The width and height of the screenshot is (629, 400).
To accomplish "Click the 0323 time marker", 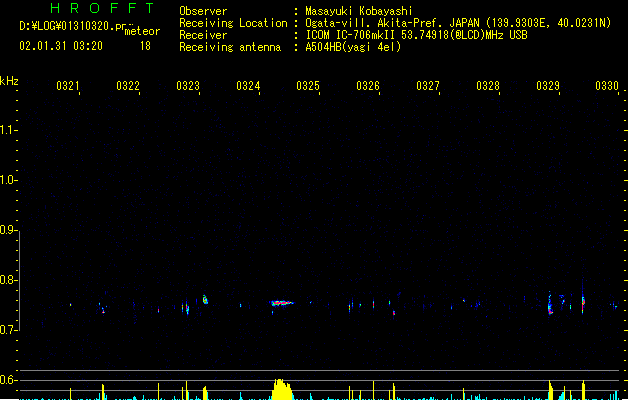I will [188, 86].
